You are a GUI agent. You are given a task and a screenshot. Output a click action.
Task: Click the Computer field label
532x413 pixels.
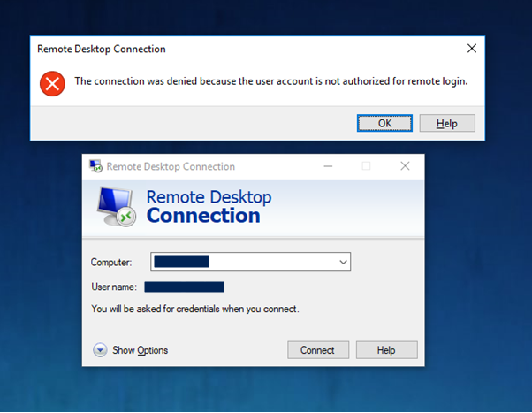[110, 262]
